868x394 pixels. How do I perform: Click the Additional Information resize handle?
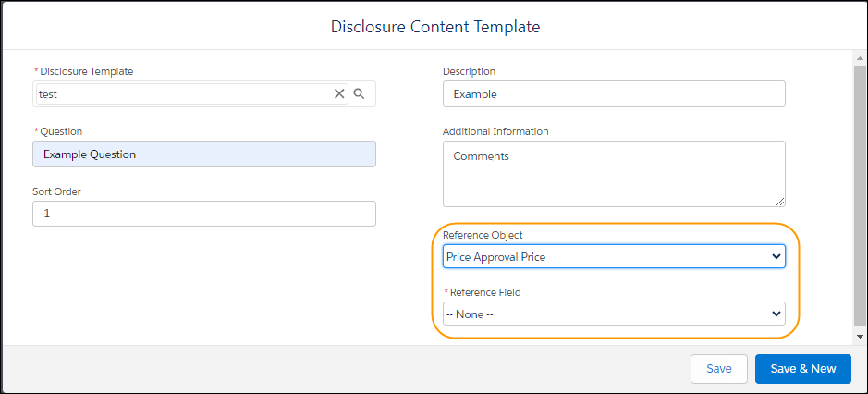click(780, 203)
